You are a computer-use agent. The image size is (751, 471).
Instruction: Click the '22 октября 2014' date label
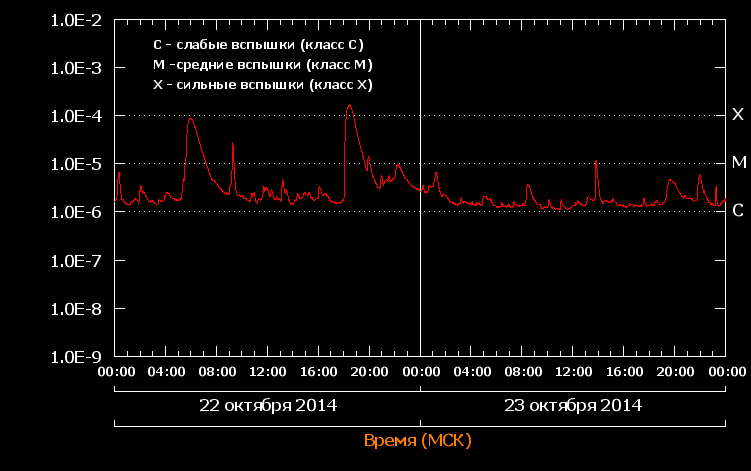pyautogui.click(x=268, y=405)
